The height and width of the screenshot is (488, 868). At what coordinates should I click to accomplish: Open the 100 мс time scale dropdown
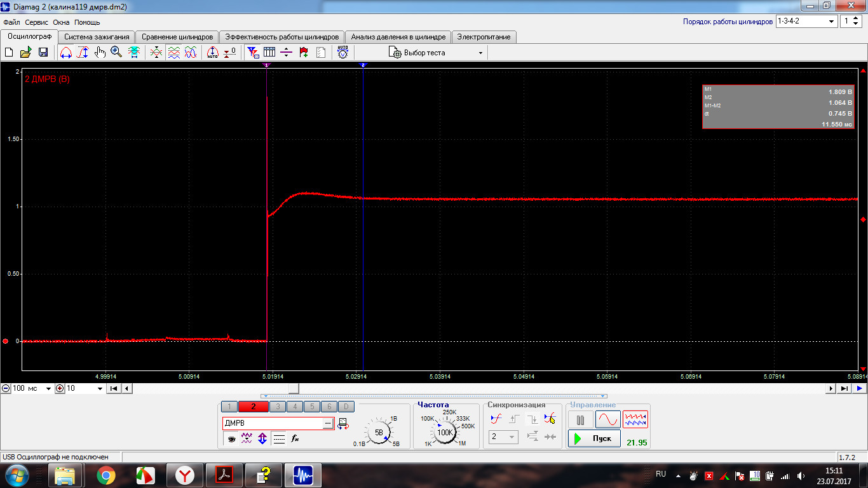coord(32,388)
